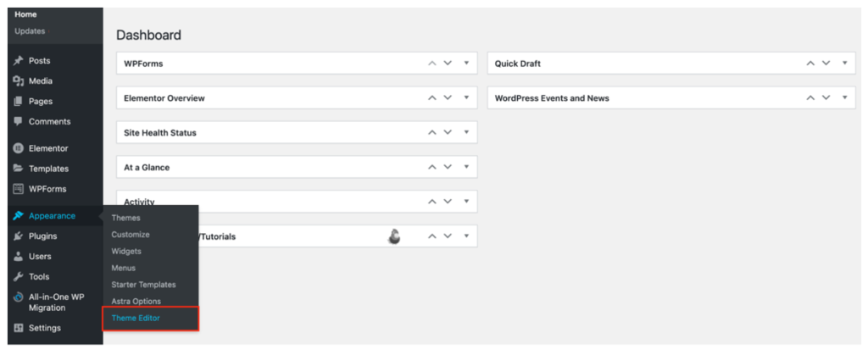Toggle the WPForms panel triangle
The height and width of the screenshot is (355, 868).
point(466,64)
